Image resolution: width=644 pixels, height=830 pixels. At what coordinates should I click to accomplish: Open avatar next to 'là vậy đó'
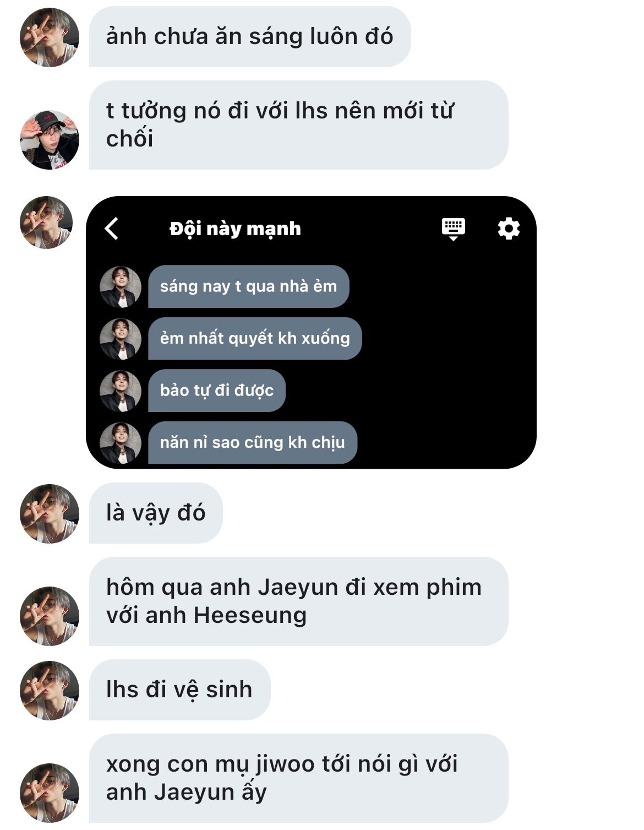pyautogui.click(x=50, y=514)
